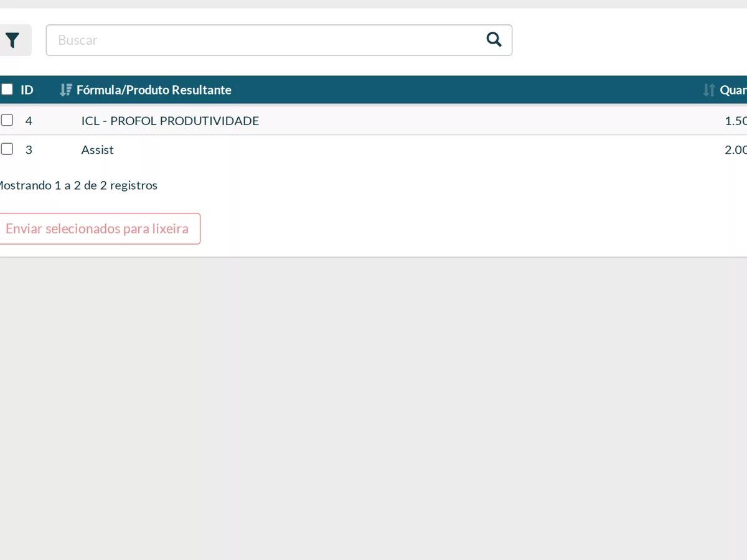The width and height of the screenshot is (747, 560).
Task: Click the quantity value starting 2.00
Action: [736, 150]
